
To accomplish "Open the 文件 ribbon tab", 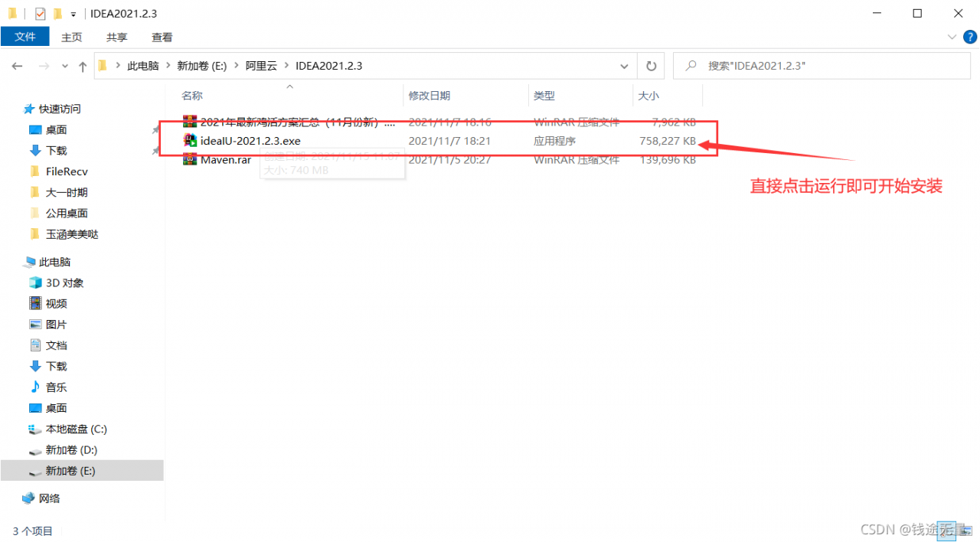I will 25,37.
